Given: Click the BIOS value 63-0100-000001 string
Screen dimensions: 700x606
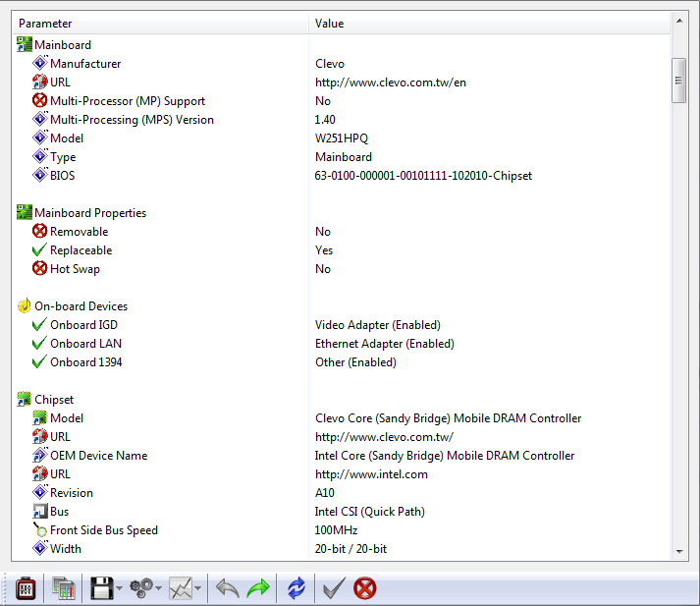Looking at the screenshot, I should pyautogui.click(x=423, y=176).
